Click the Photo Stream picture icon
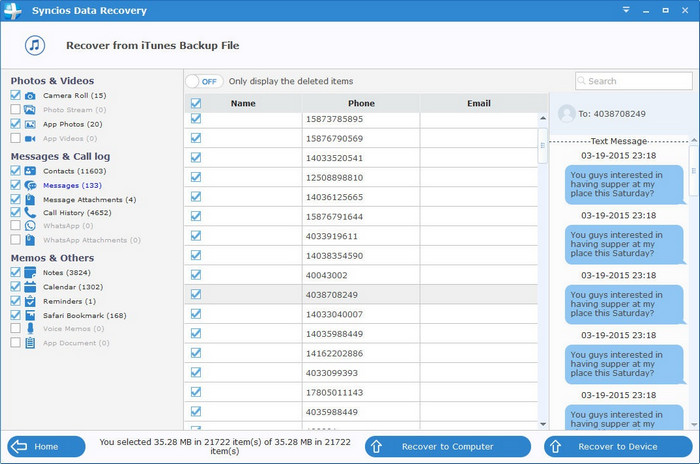This screenshot has height=464, width=700. 30,110
